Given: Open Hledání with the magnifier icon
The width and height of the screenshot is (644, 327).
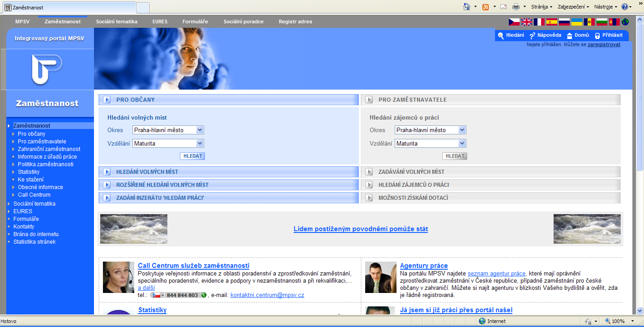Looking at the screenshot, I should coord(511,35).
